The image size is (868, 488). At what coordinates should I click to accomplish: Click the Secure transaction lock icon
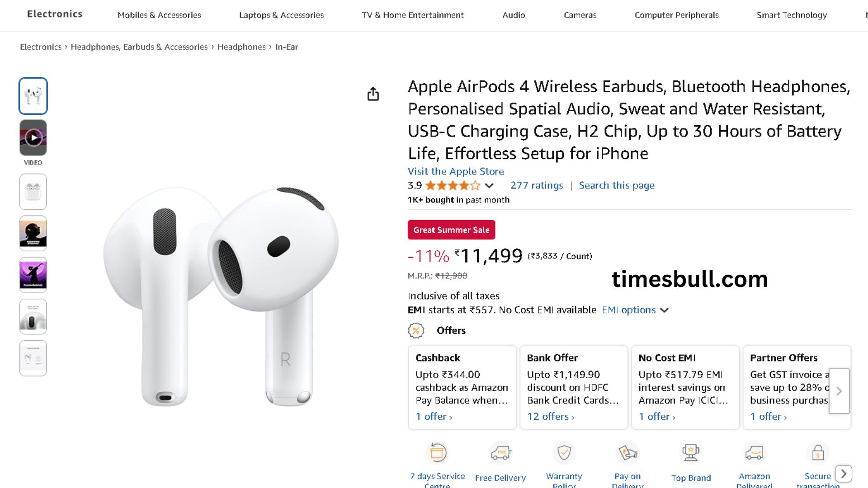click(x=817, y=452)
